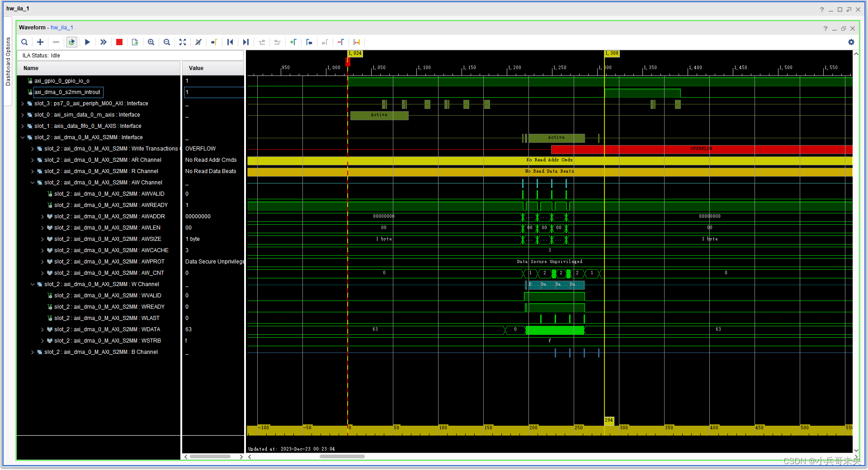The image size is (868, 470).
Task: Add a new marker to the waveform
Action: click(x=293, y=42)
